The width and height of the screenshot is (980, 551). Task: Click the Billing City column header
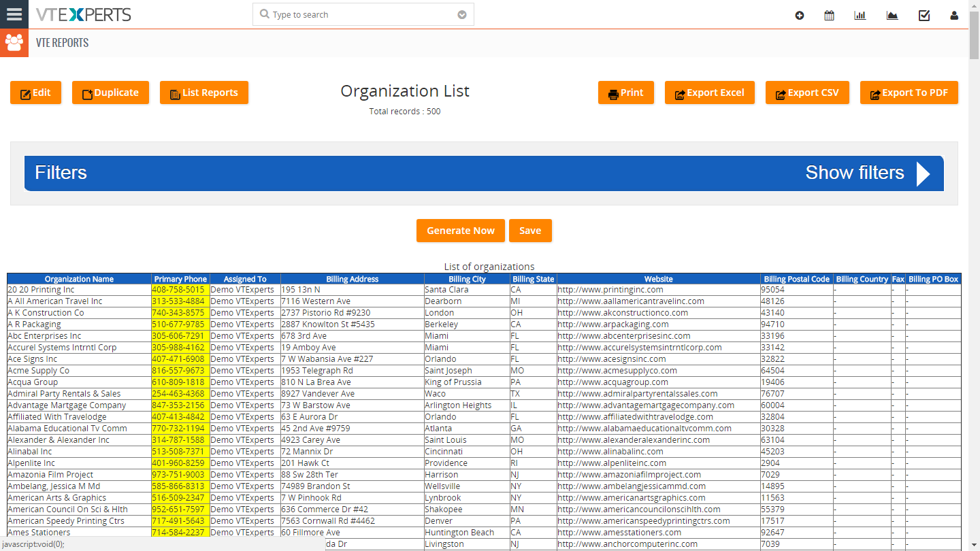coord(467,279)
